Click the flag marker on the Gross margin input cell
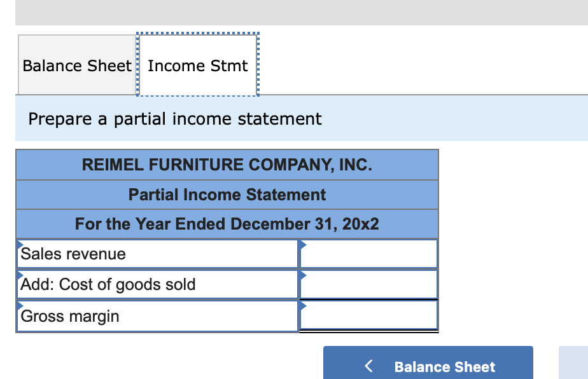This screenshot has width=588, height=379. click(302, 307)
